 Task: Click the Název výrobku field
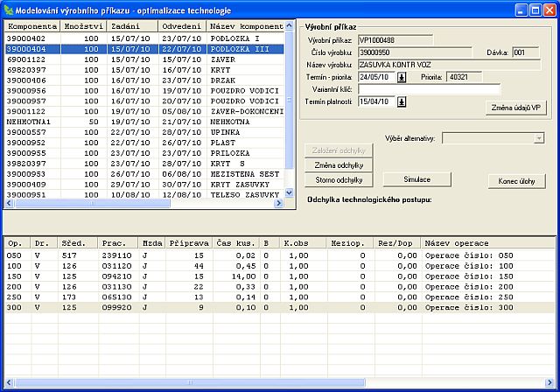[x=449, y=65]
